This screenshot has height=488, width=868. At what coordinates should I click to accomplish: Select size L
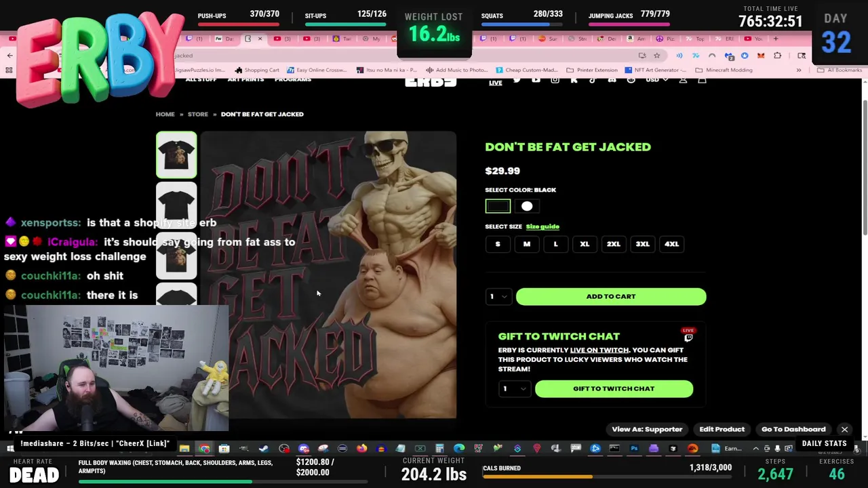coord(555,244)
